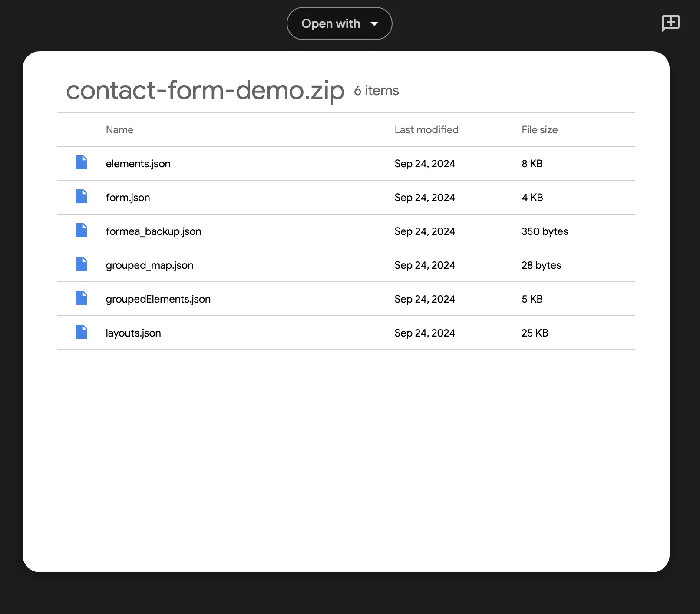Click the 350 bytes size value
The image size is (700, 614).
tap(545, 231)
